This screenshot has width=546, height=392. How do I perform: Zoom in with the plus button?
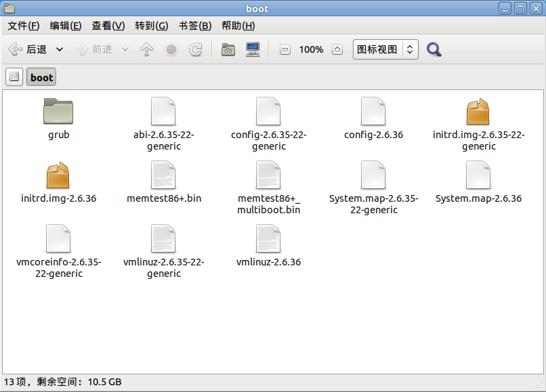(337, 49)
